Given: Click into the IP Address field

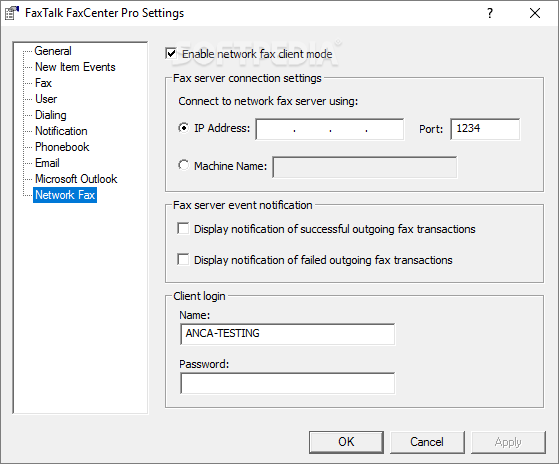Looking at the screenshot, I should (330, 129).
